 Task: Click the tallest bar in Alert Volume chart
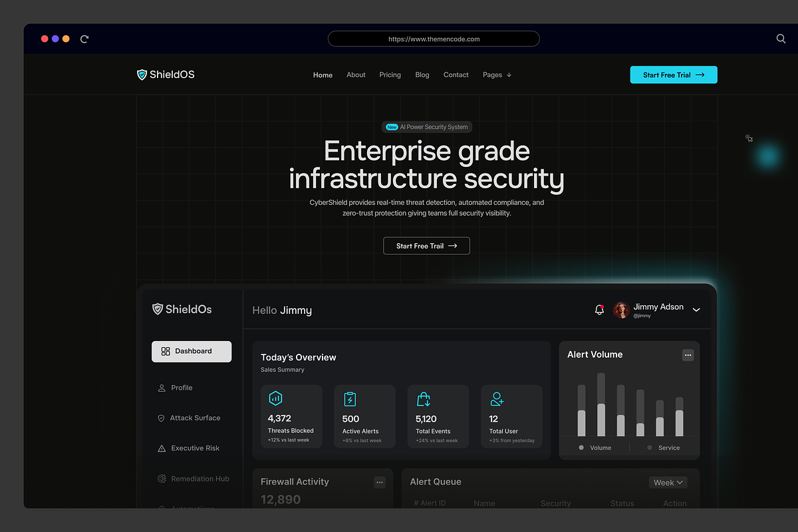601,404
